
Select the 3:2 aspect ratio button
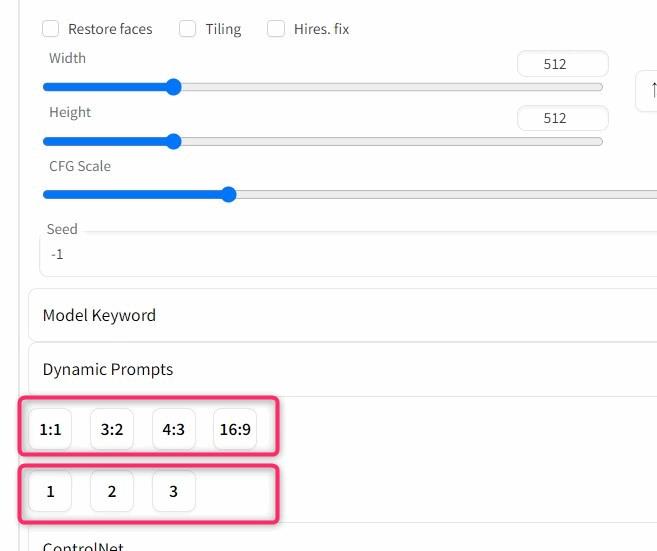pos(112,429)
